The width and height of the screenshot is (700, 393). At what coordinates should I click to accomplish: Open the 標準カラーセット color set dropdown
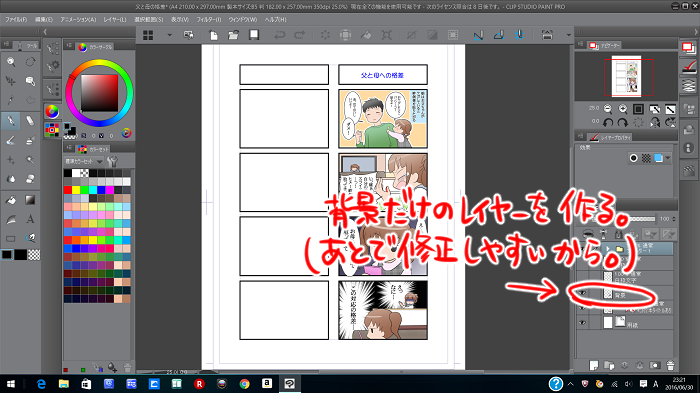[x=84, y=161]
